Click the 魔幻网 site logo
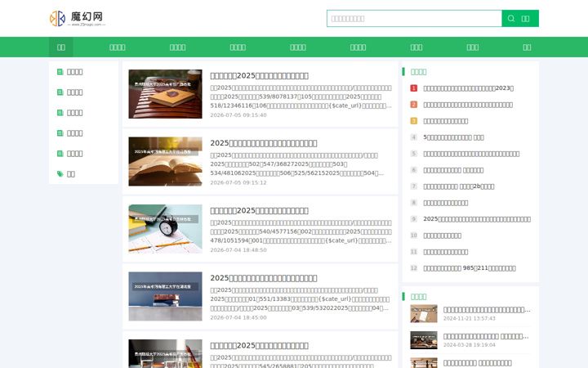Image resolution: width=588 pixels, height=368 pixels. coord(78,18)
